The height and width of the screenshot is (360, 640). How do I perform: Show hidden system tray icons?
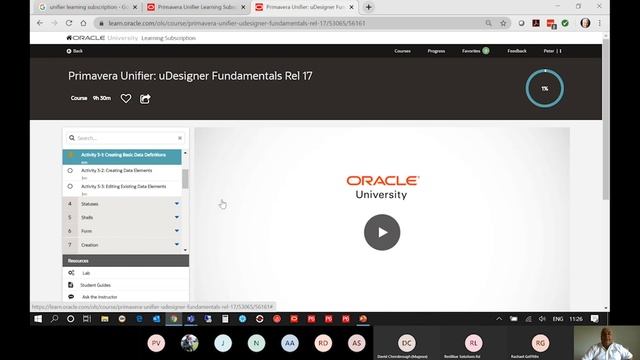point(499,319)
